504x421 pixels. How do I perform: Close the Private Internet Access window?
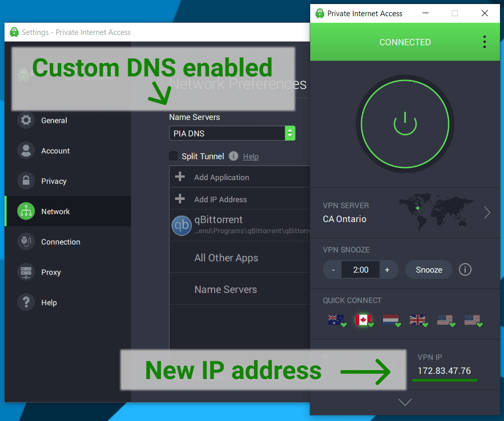(x=484, y=13)
